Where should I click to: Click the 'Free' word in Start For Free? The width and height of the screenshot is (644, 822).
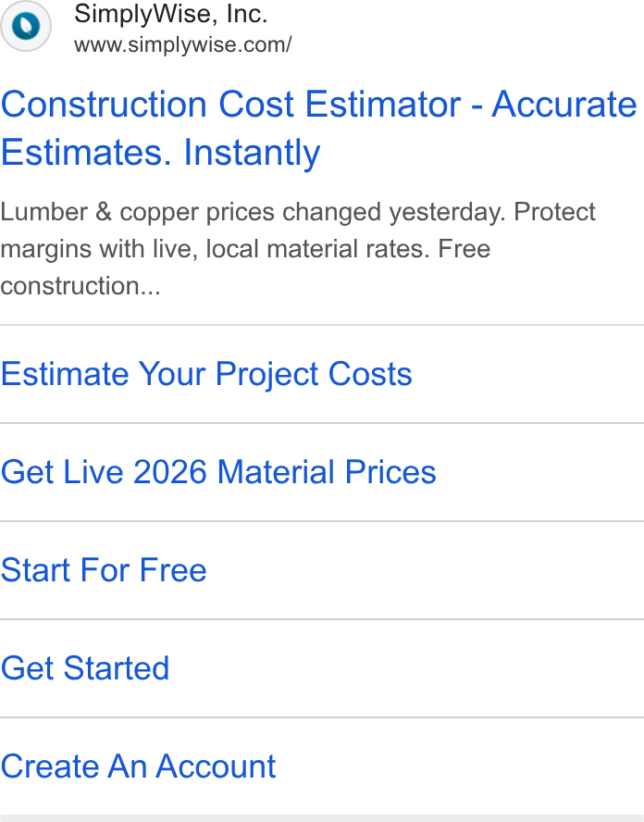pyautogui.click(x=173, y=570)
